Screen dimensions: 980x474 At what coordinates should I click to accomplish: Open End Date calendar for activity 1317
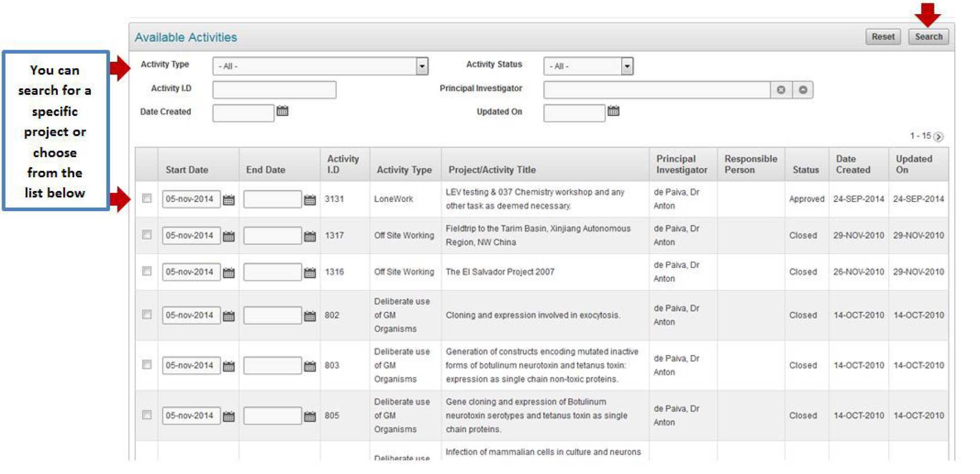coord(310,236)
